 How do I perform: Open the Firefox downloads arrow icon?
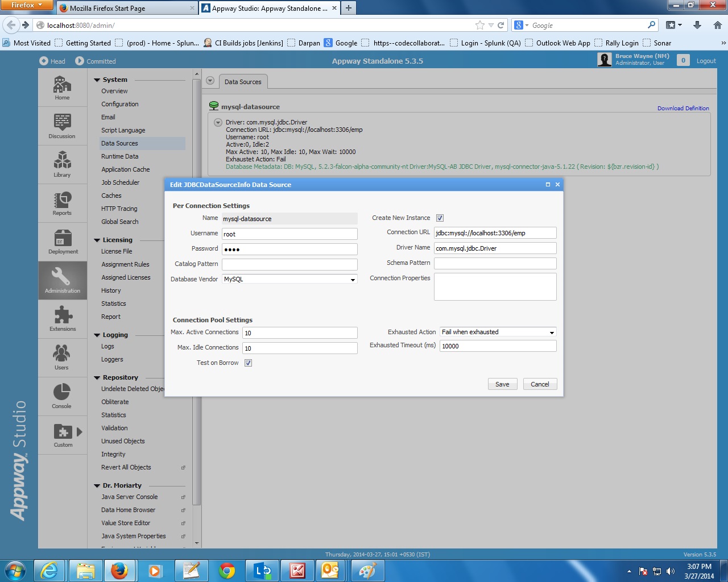pyautogui.click(x=697, y=25)
